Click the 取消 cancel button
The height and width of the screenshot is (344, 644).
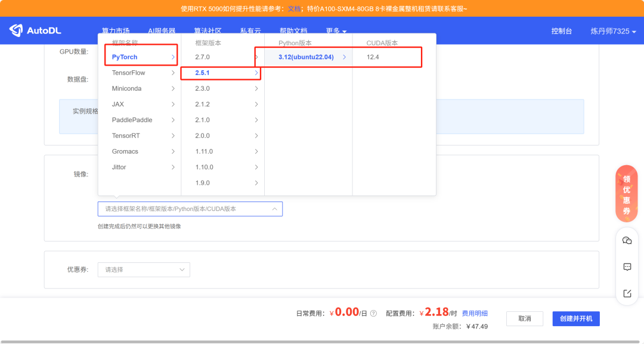pos(525,318)
